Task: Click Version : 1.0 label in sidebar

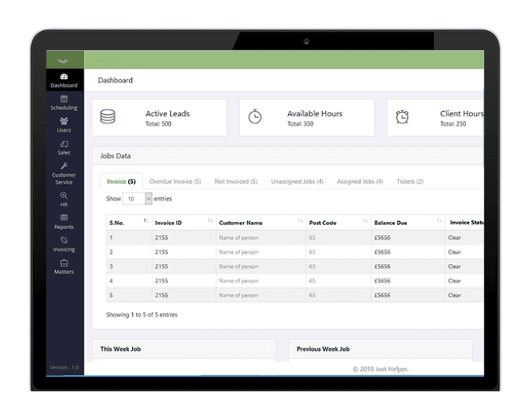Action: click(x=64, y=367)
